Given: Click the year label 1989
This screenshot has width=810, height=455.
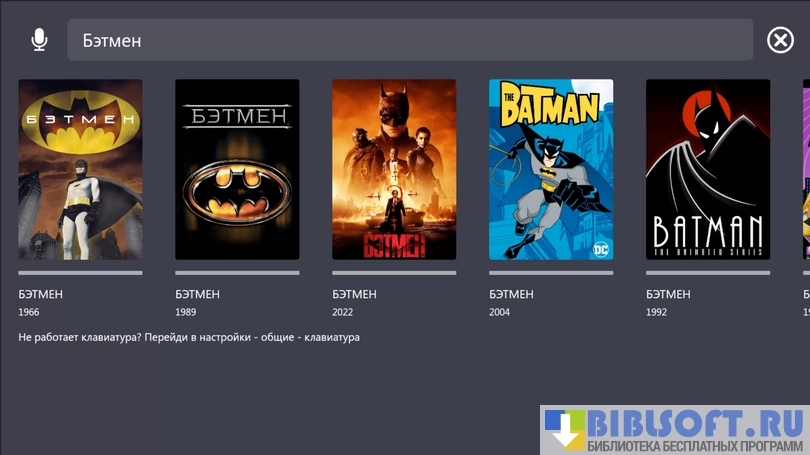Looking at the screenshot, I should click(188, 313).
